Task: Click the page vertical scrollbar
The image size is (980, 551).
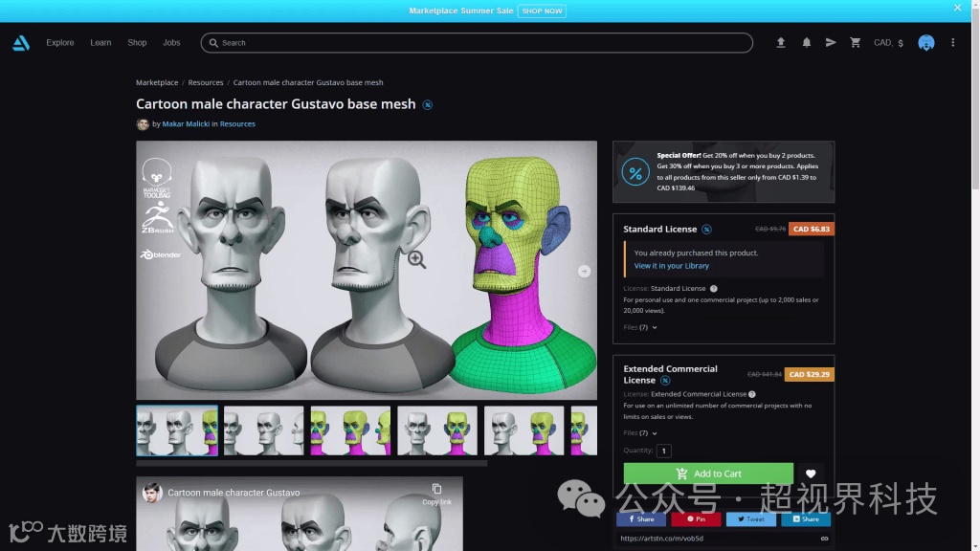Action: pos(975,99)
